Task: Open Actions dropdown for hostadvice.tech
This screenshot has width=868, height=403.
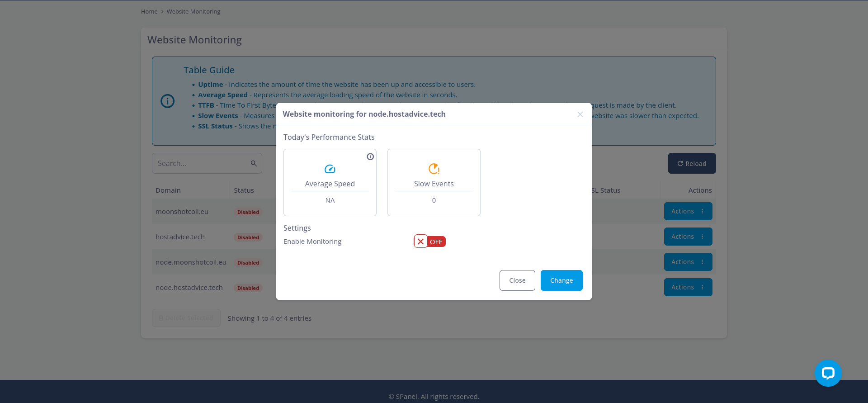Action: (x=688, y=237)
